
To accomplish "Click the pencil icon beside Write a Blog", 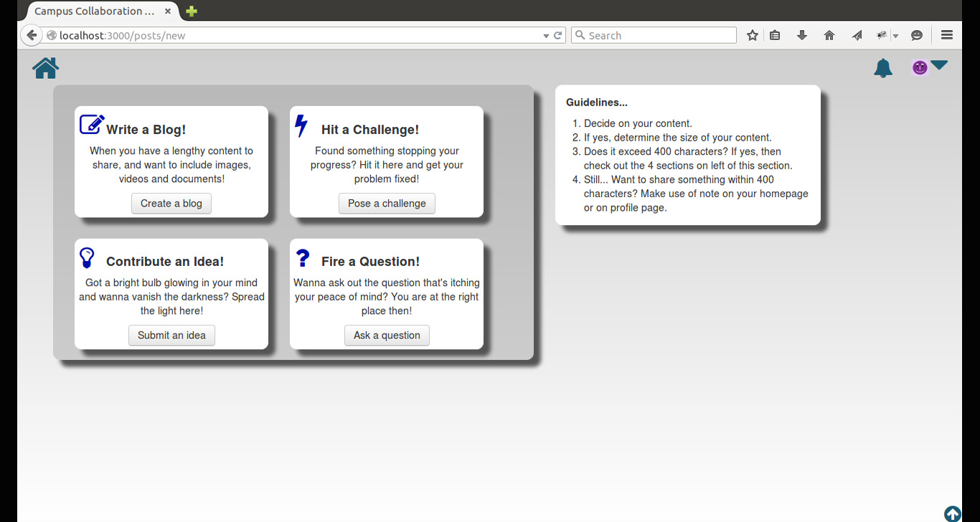I will [x=92, y=124].
